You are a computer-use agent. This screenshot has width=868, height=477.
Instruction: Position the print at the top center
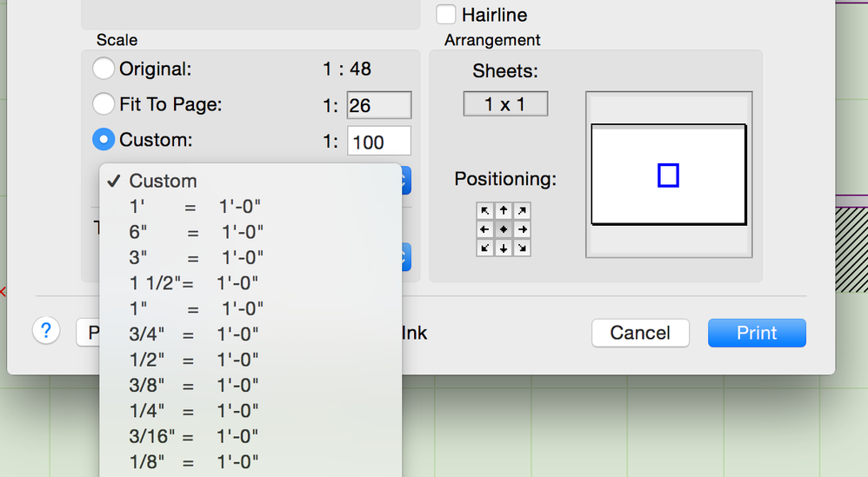coord(504,211)
